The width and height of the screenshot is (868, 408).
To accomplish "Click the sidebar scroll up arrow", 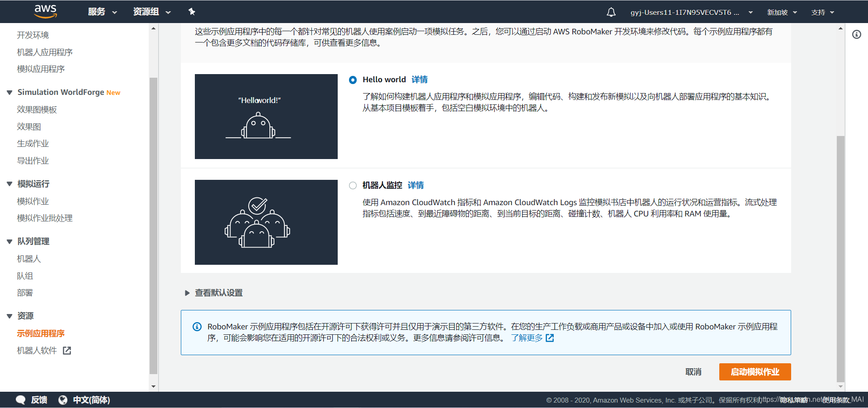I will click(x=153, y=28).
